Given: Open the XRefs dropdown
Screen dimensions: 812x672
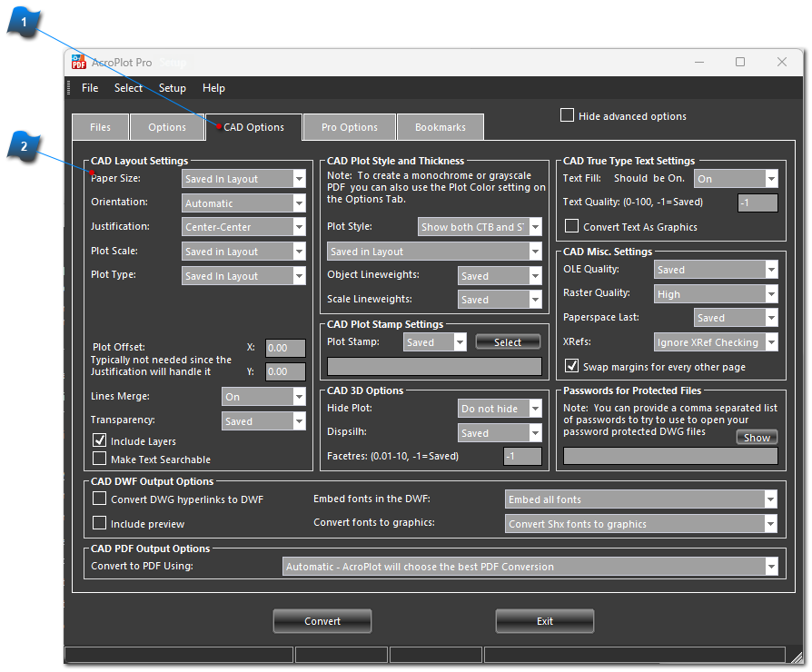Looking at the screenshot, I should pyautogui.click(x=716, y=342).
